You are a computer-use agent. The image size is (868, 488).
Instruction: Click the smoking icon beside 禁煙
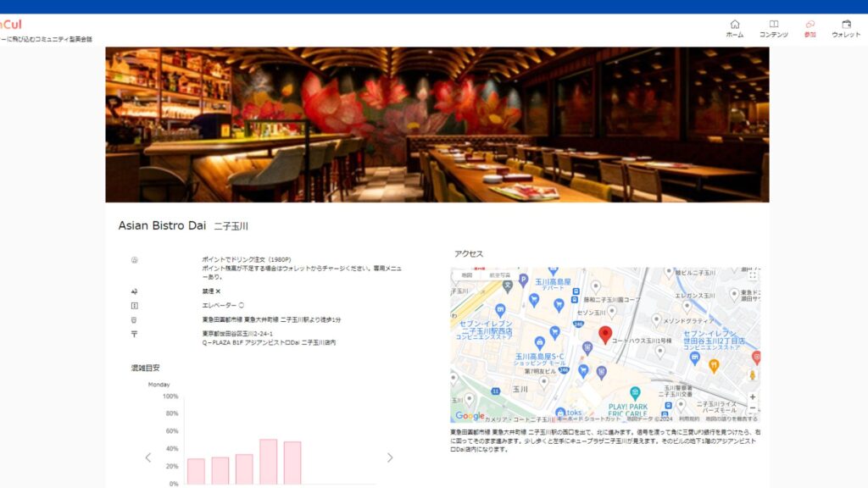(135, 291)
